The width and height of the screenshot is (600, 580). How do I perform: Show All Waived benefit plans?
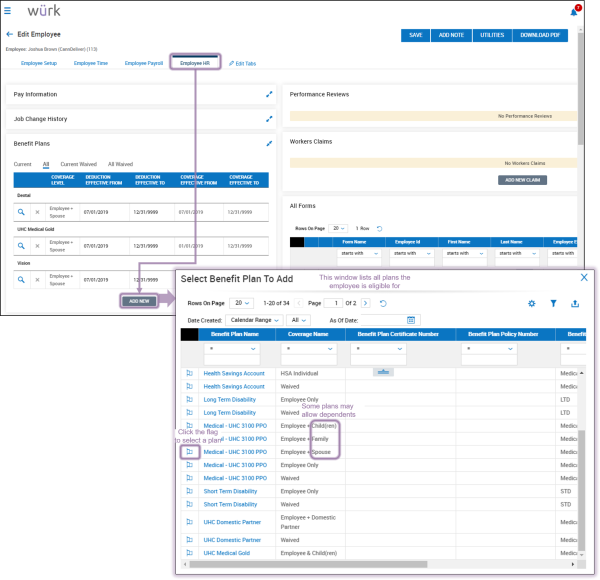click(120, 164)
